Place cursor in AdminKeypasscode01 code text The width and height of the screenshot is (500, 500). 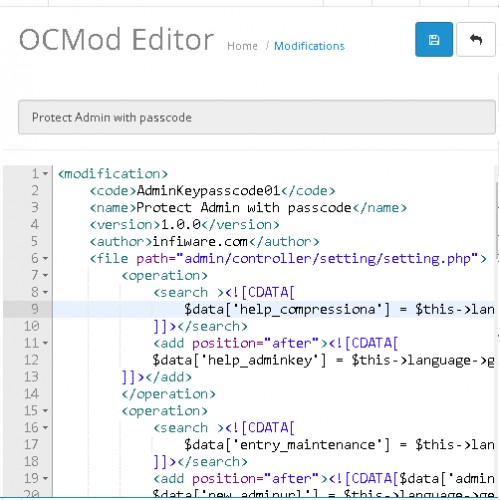coord(209,191)
